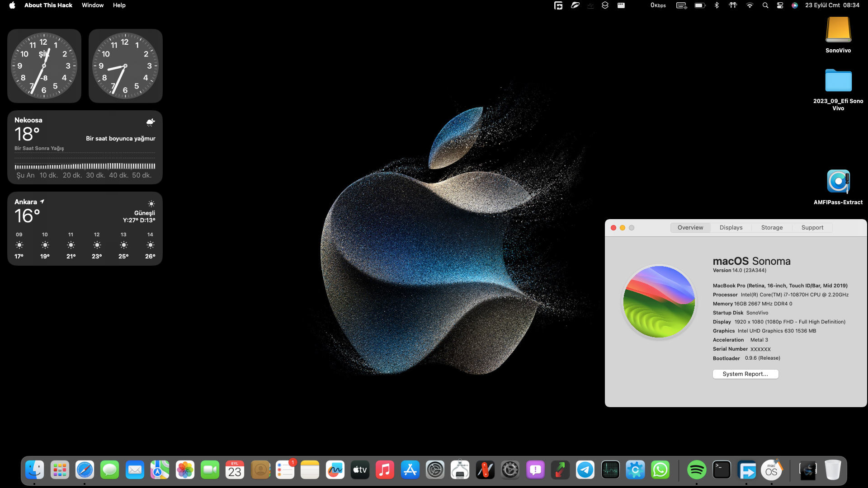The height and width of the screenshot is (488, 868).
Task: Open Freeform app in the dock
Action: tap(335, 470)
